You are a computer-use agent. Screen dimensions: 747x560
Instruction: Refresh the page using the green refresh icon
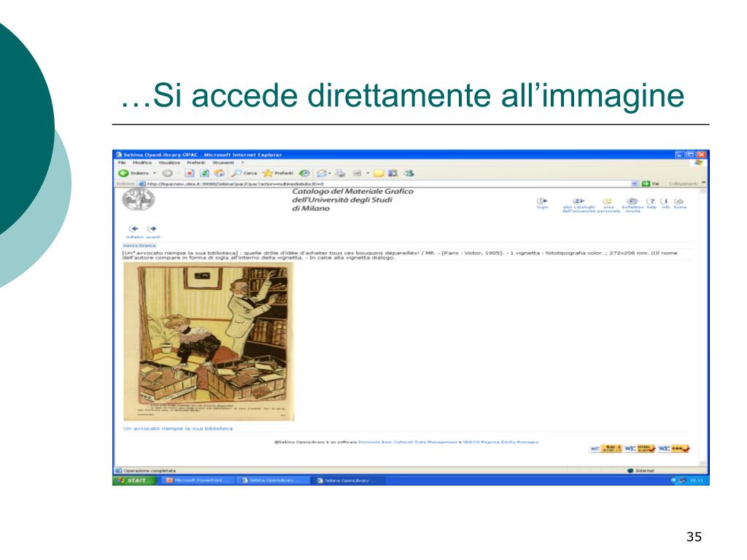click(204, 174)
